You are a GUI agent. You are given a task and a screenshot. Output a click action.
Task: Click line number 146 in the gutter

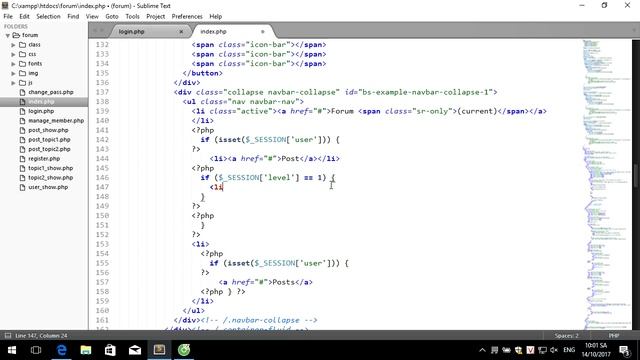(x=102, y=178)
